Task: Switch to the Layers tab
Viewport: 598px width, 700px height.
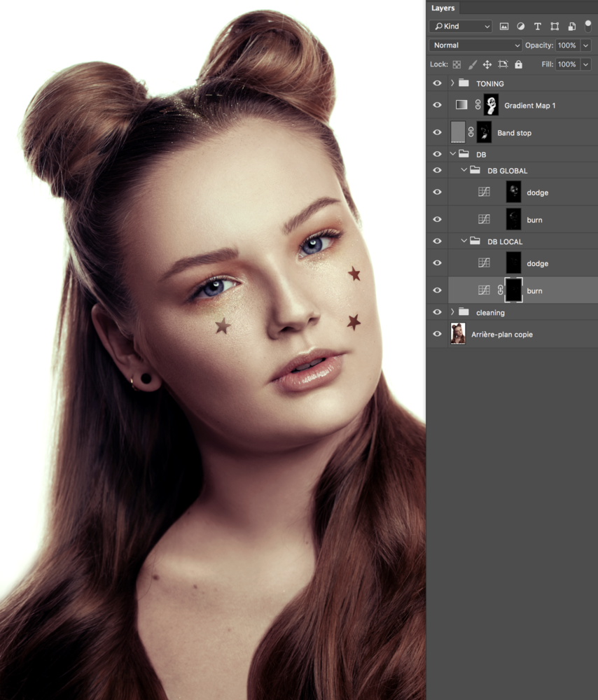Action: (443, 8)
